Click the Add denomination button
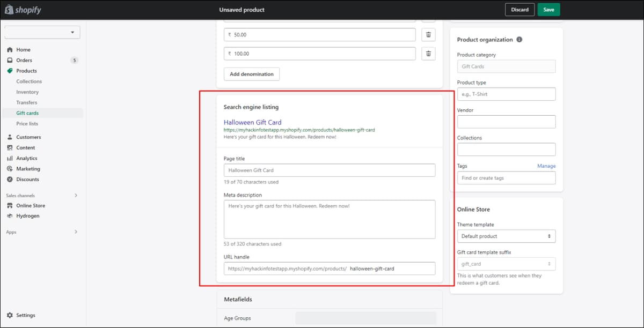The image size is (644, 328). tap(252, 74)
